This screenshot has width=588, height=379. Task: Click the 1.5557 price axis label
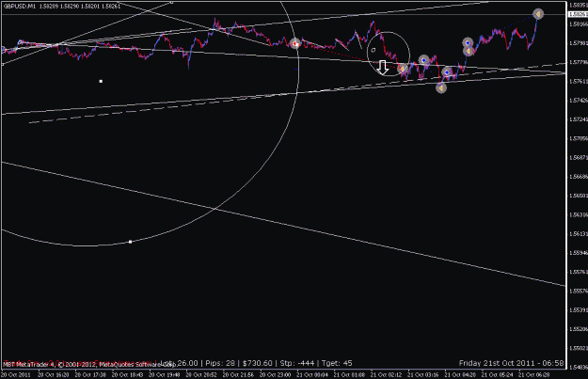(579, 291)
